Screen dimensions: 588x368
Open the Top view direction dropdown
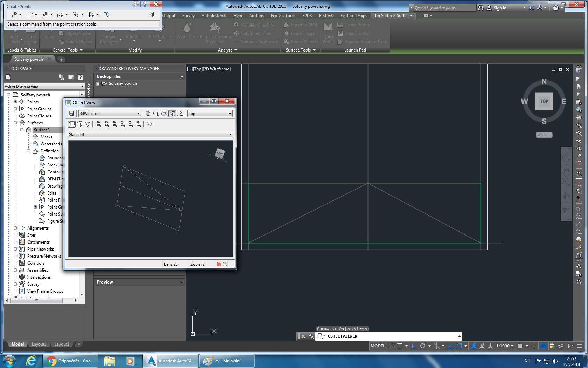[210, 113]
